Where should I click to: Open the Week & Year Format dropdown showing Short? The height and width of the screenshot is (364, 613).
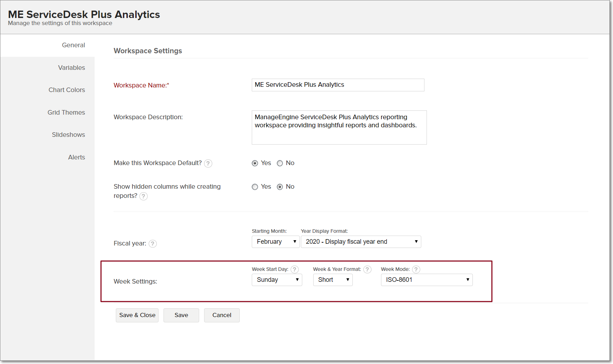click(x=333, y=280)
